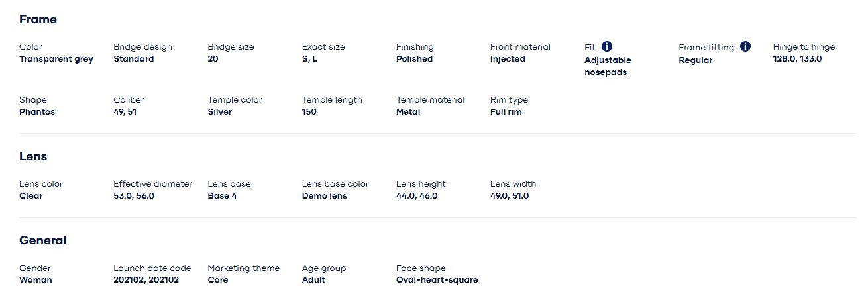Click the Demo lens base color value
868x298 pixels.
point(324,196)
